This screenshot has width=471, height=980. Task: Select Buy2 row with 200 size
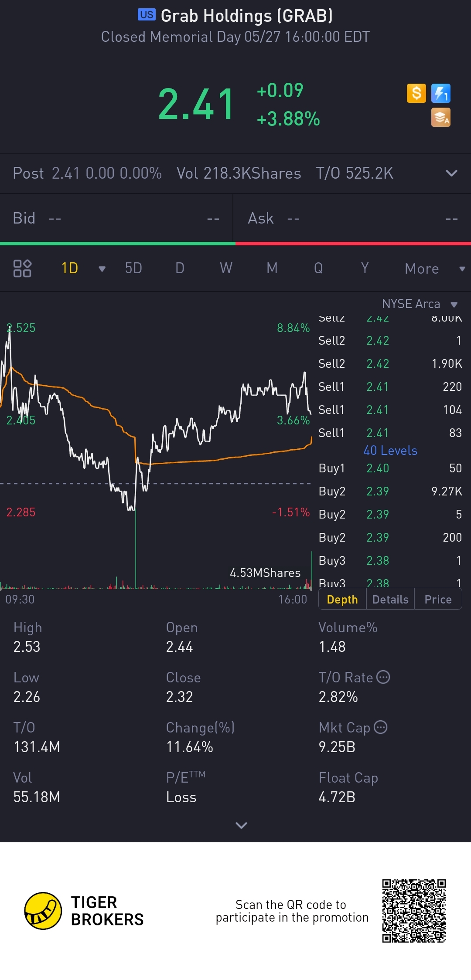tap(390, 537)
